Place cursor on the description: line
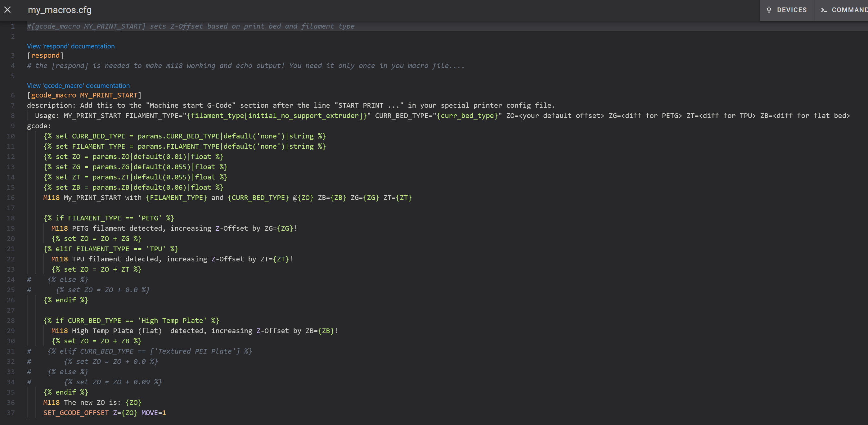Image resolution: width=868 pixels, height=425 pixels. pyautogui.click(x=291, y=106)
